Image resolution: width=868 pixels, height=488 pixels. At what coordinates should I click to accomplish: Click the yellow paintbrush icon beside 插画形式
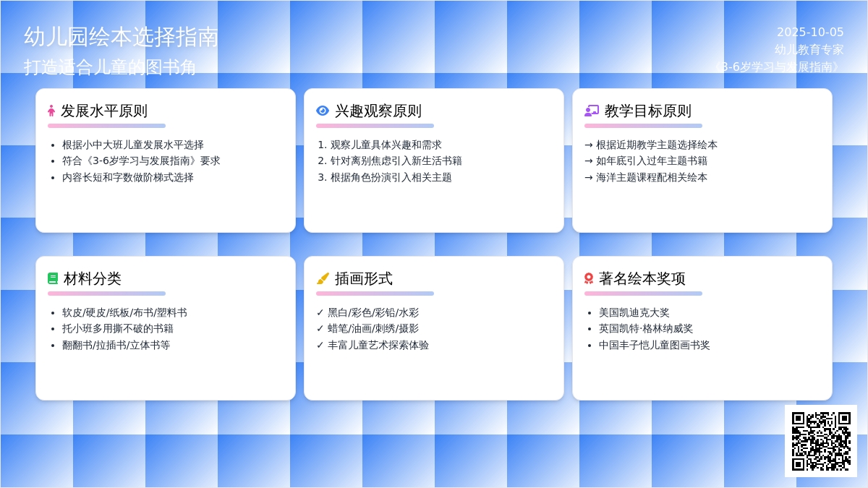pyautogui.click(x=323, y=278)
